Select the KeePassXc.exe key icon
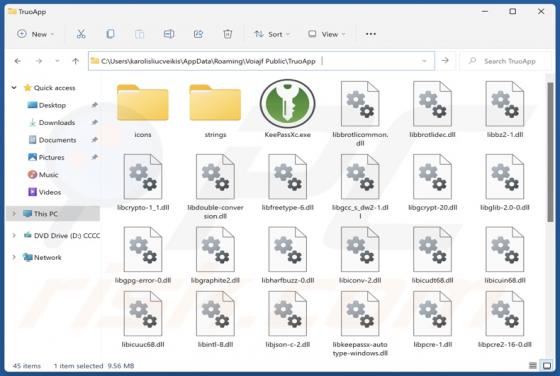This screenshot has height=376, width=560. tap(288, 104)
